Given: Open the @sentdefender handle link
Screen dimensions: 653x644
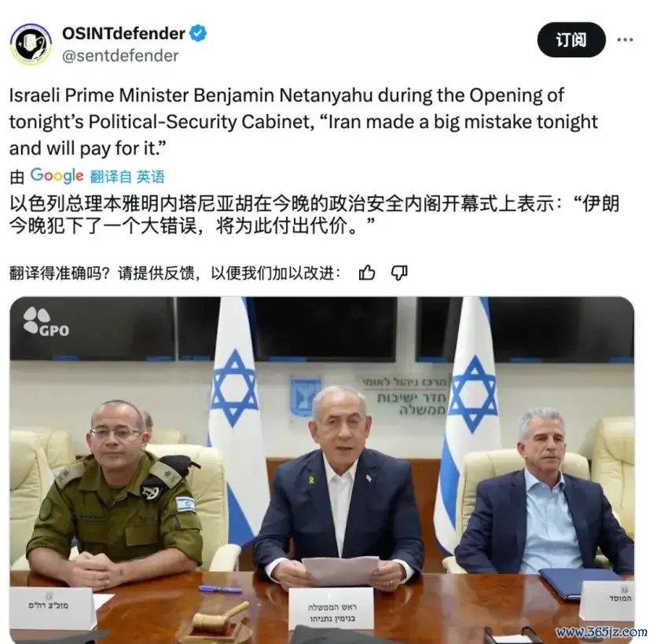Looking at the screenshot, I should (x=120, y=56).
